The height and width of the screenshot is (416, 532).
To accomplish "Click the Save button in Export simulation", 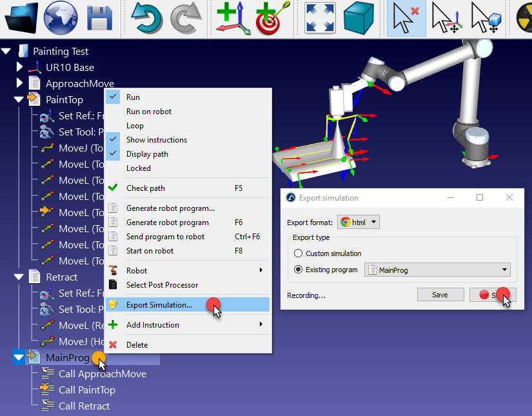I will tap(440, 295).
